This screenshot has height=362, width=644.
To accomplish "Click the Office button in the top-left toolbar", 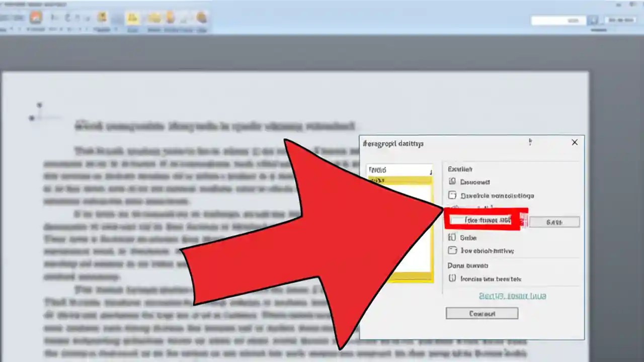I will [36, 18].
